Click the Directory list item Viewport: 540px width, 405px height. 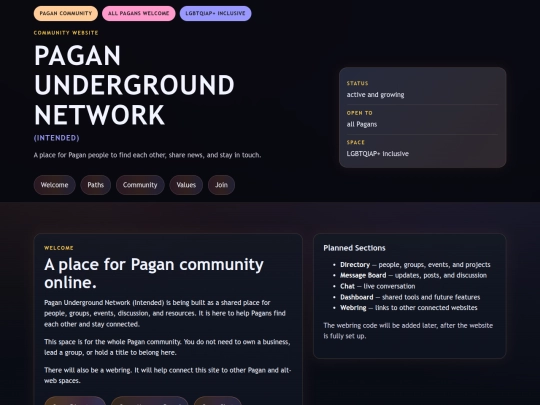point(415,265)
